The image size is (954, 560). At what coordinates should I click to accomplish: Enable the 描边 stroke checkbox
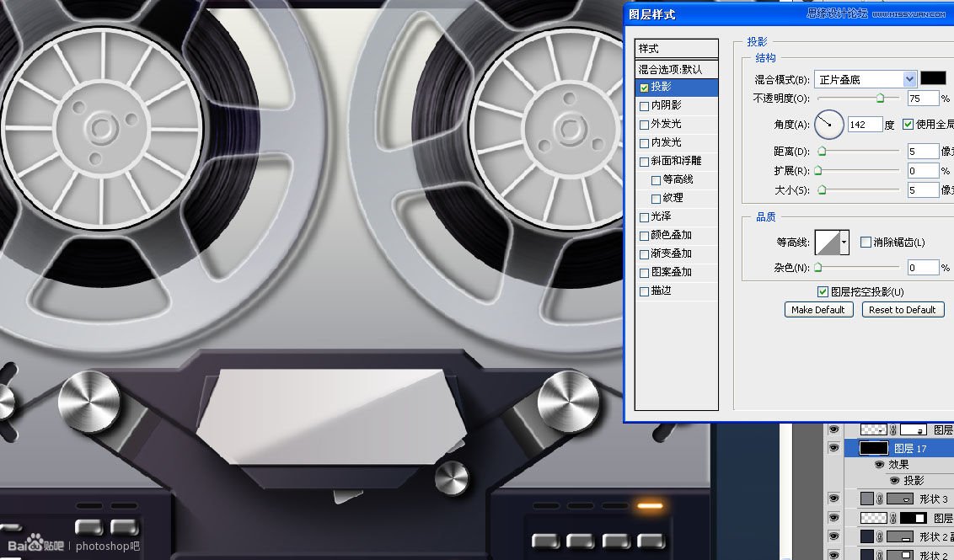coord(645,292)
